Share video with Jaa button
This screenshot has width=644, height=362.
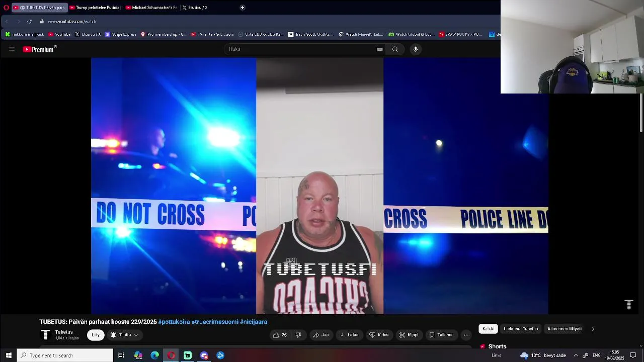[321, 335]
